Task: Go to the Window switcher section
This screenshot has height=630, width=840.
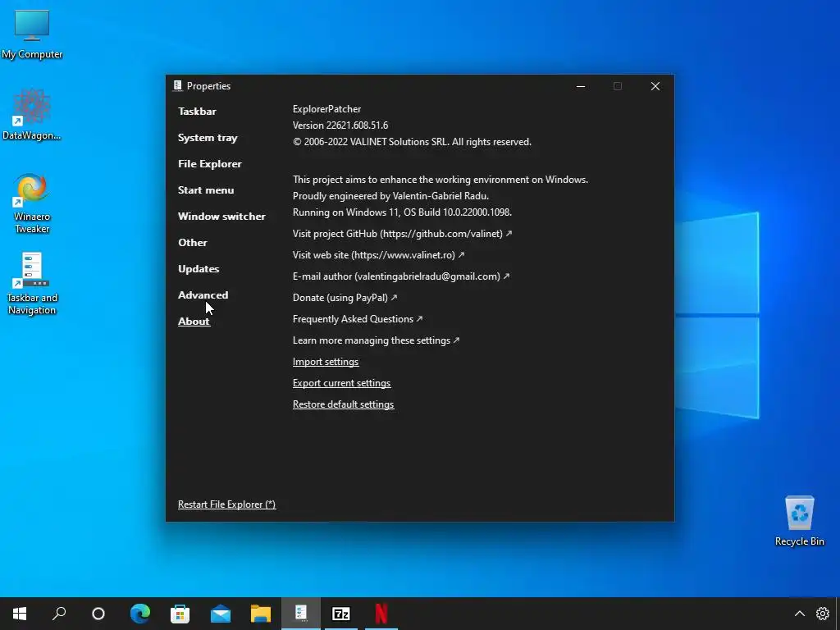Action: pos(221,217)
